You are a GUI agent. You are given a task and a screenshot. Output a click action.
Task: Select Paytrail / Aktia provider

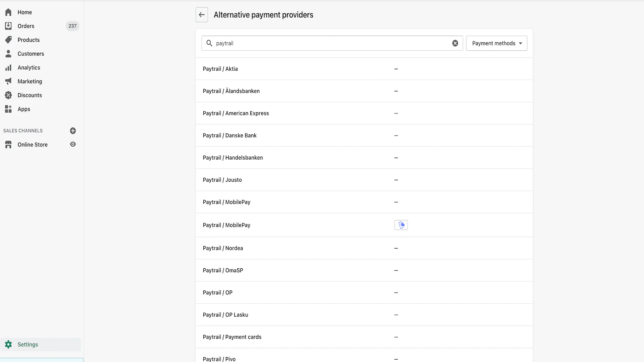coord(364,69)
